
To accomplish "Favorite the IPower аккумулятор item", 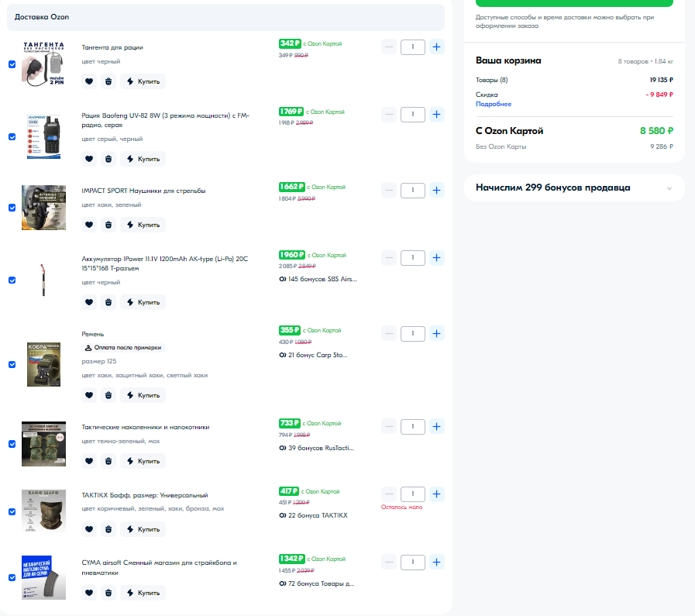I will 89,302.
